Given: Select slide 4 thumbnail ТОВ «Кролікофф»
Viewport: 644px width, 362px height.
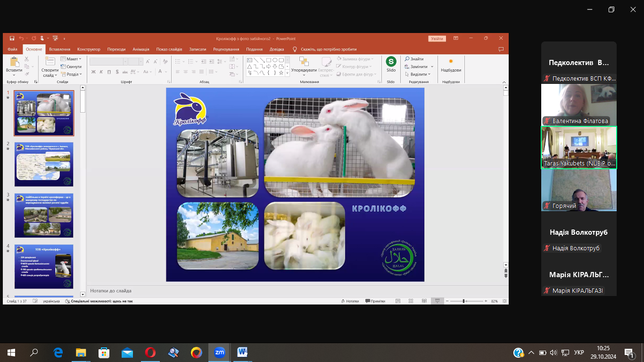Looking at the screenshot, I should coord(44,266).
